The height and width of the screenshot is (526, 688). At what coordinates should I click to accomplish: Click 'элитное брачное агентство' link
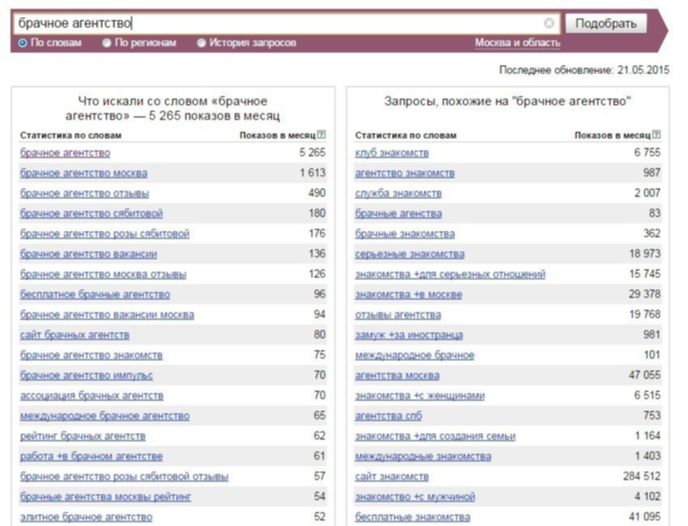click(86, 517)
